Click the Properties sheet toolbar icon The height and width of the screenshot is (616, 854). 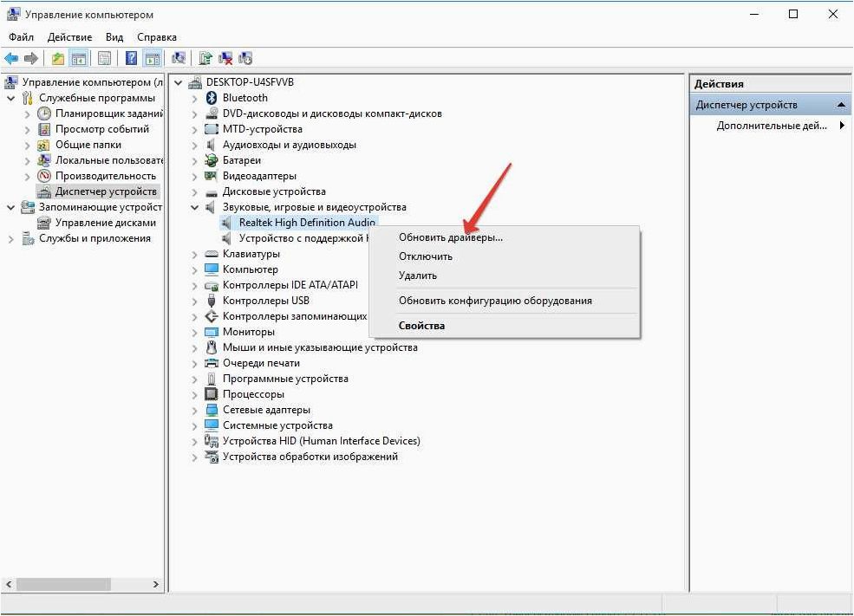click(x=105, y=58)
